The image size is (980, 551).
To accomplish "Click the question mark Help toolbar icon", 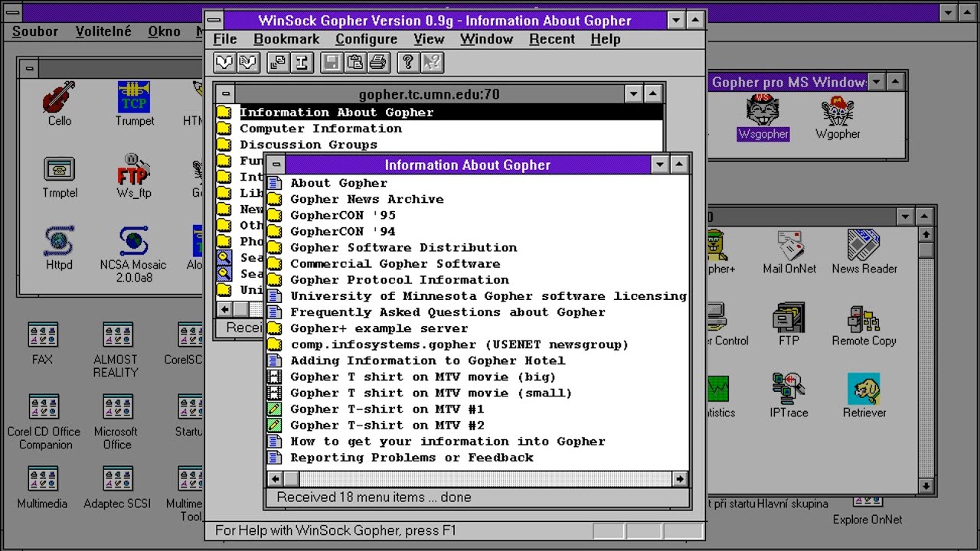I will (408, 62).
